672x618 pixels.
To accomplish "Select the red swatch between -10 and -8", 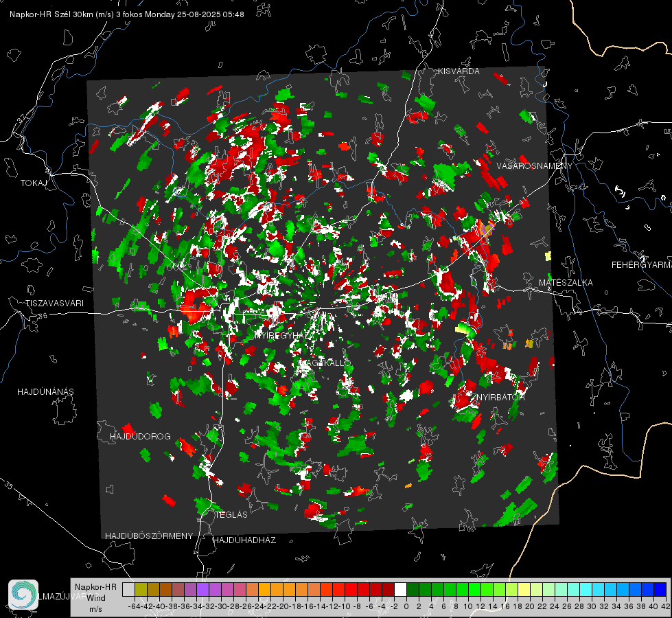I will pos(351,589).
